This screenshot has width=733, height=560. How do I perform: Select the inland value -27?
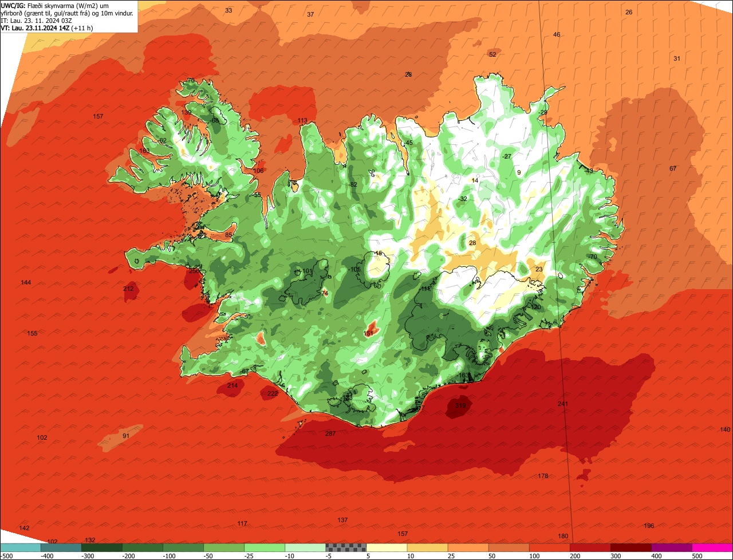click(x=507, y=156)
